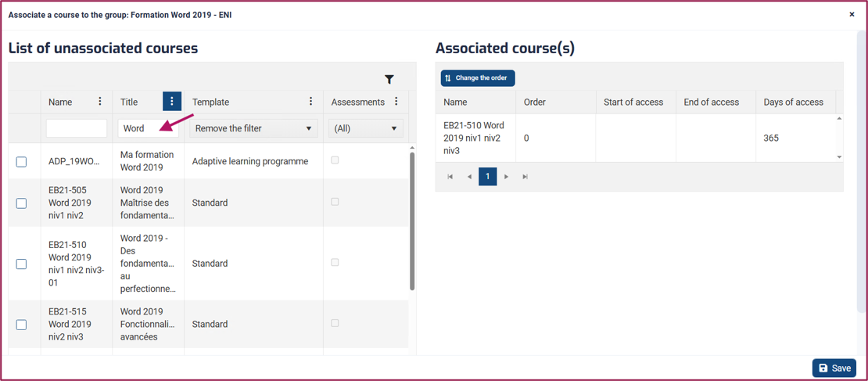
Task: Open the Assessments column options menu
Action: pyautogui.click(x=396, y=102)
